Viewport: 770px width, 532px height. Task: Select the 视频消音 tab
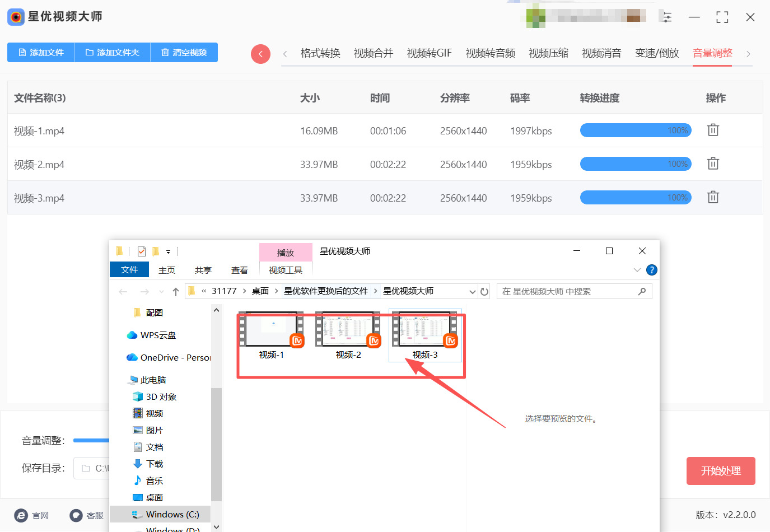coord(602,53)
